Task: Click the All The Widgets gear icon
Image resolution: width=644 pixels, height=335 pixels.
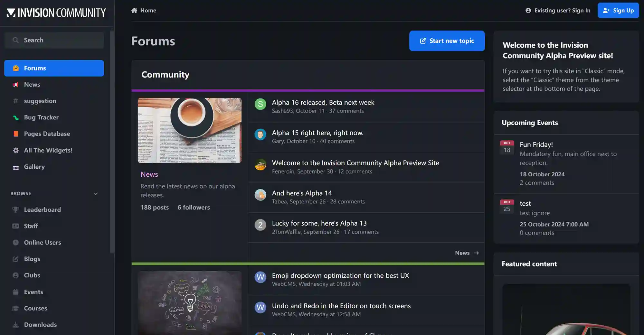Action: pos(15,150)
